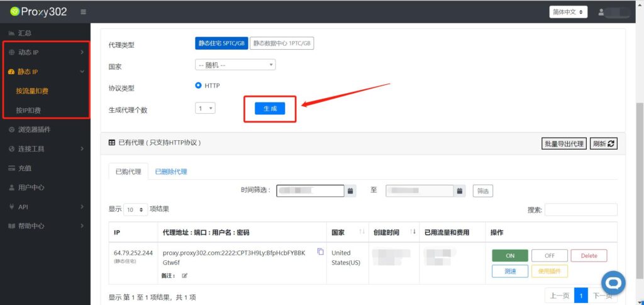The width and height of the screenshot is (644, 305).
Task: Click the 刷新 refresh button
Action: pos(604,143)
